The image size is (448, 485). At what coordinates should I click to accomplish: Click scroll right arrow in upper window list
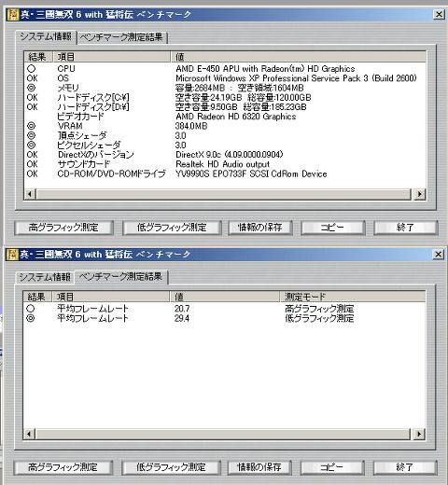coord(419,194)
